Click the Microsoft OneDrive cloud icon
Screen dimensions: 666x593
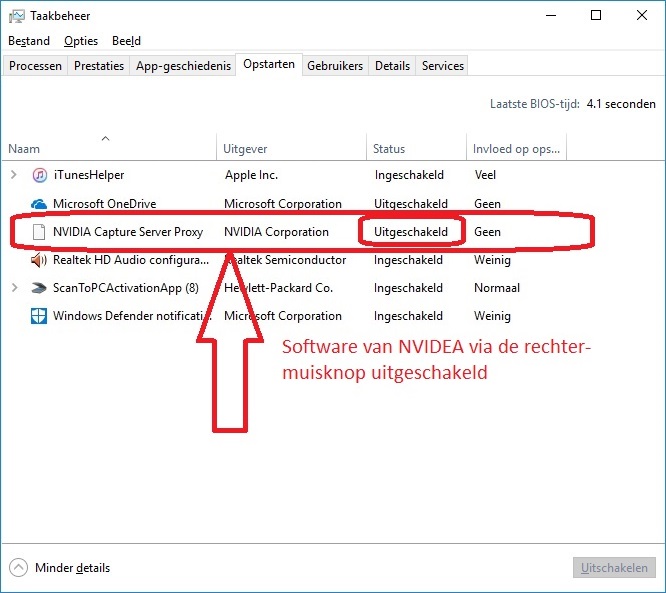[39, 204]
